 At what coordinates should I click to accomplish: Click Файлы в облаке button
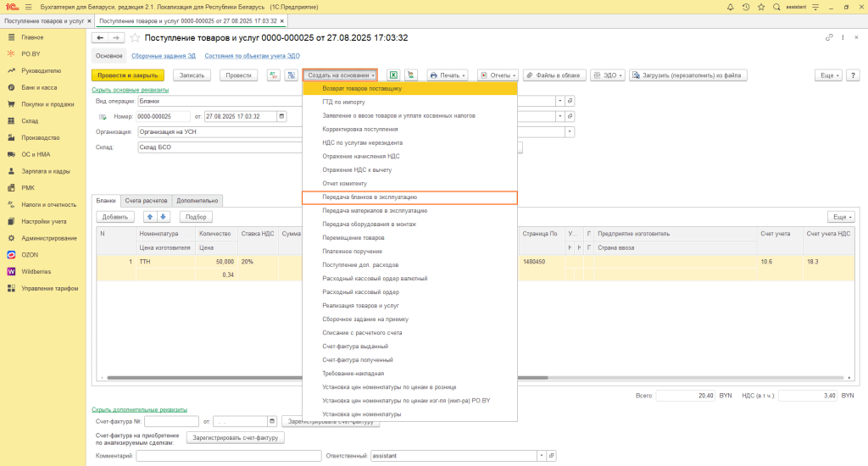(x=554, y=75)
